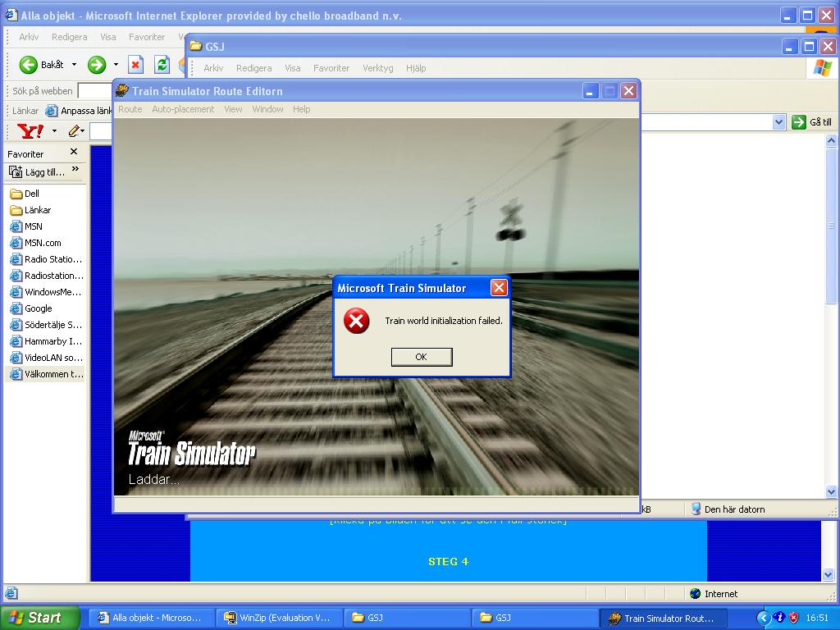Open Redigera menu in Internet Explorer
Viewport: 840px width, 630px height.
[69, 37]
